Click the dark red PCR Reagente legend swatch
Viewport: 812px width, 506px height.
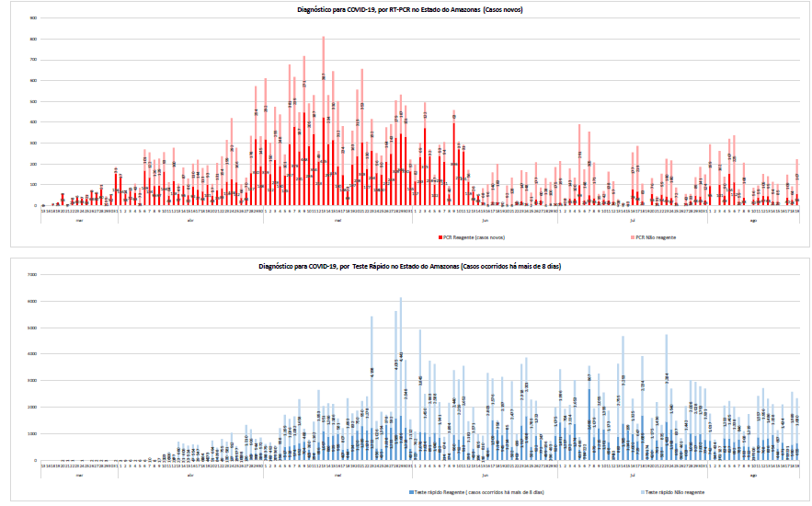[x=440, y=236]
